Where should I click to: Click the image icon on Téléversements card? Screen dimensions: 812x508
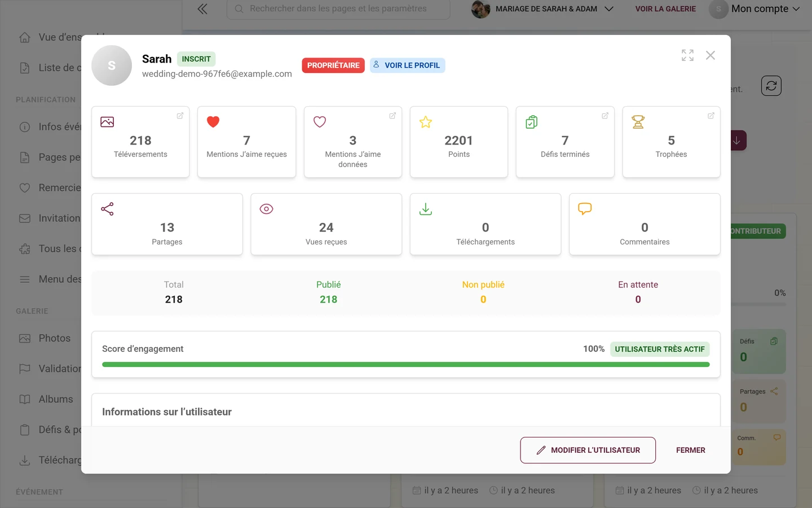[x=107, y=122]
